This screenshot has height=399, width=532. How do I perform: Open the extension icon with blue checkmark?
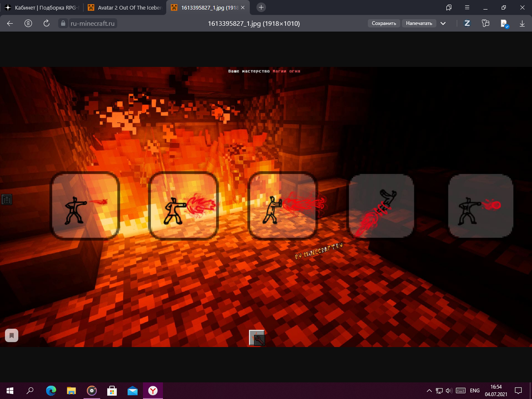tap(504, 24)
